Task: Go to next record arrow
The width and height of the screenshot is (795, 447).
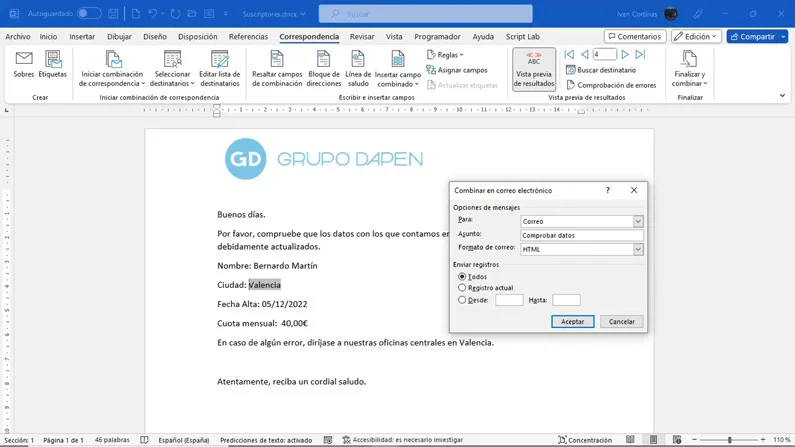Action: click(x=625, y=54)
